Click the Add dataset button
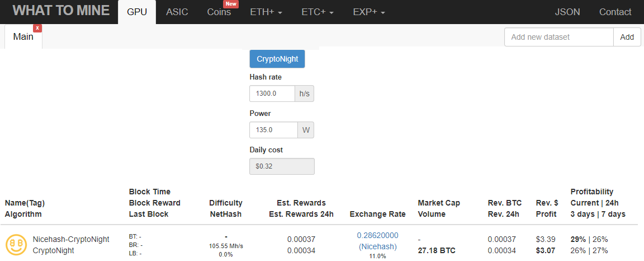This screenshot has height=261, width=644. pyautogui.click(x=627, y=37)
